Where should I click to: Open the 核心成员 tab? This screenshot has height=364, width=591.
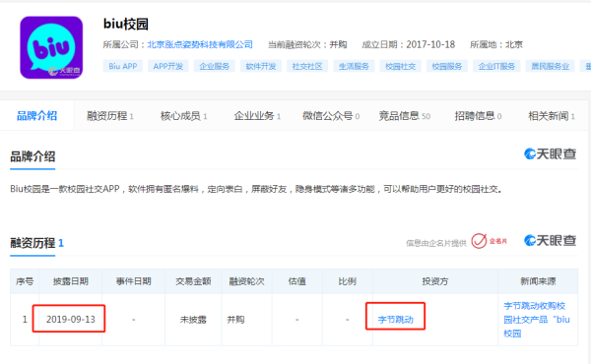pos(183,116)
